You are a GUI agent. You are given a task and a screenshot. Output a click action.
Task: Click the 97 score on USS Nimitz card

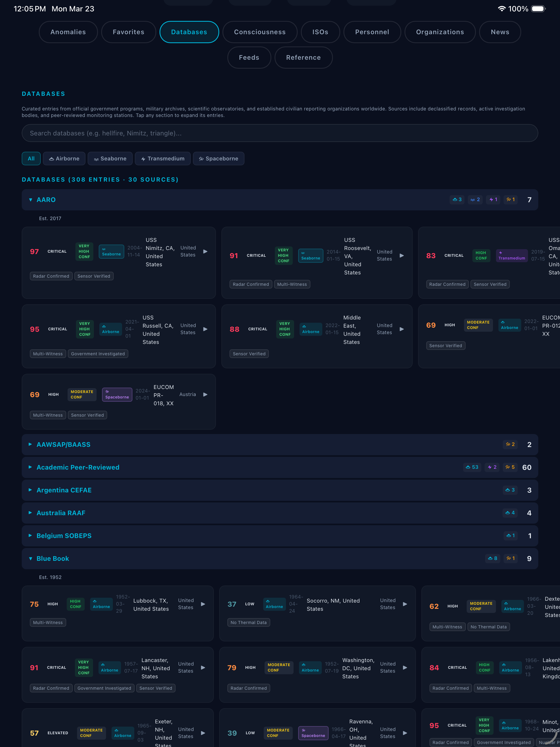pyautogui.click(x=34, y=252)
